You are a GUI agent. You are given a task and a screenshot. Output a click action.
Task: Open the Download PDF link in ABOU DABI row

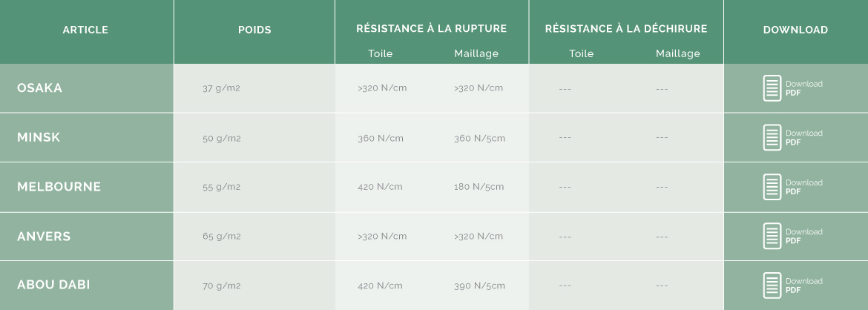803,285
